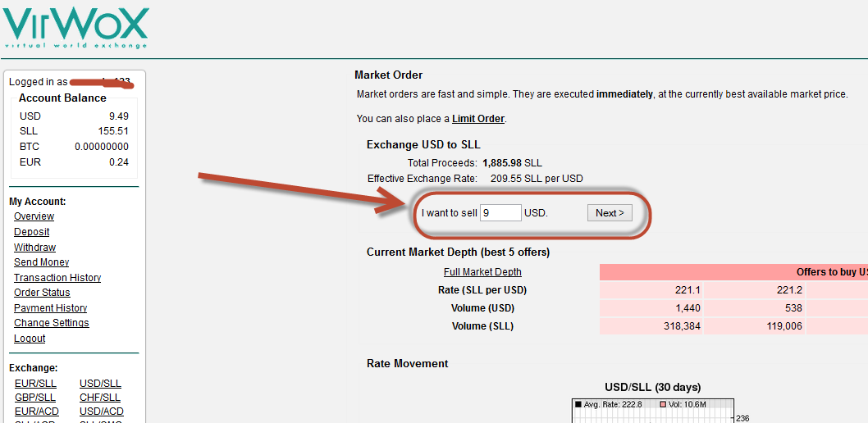Image resolution: width=868 pixels, height=423 pixels.
Task: Click the 209.55 SLL per USD rate
Action: click(x=537, y=179)
